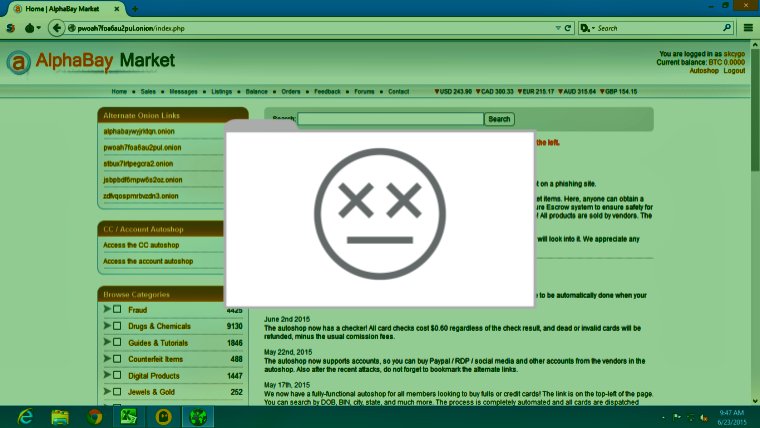
Task: Open the Autoshop link under balance
Action: click(x=704, y=70)
